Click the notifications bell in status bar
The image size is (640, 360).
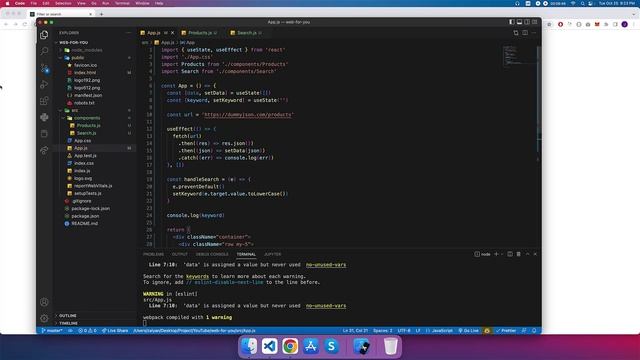point(534,331)
